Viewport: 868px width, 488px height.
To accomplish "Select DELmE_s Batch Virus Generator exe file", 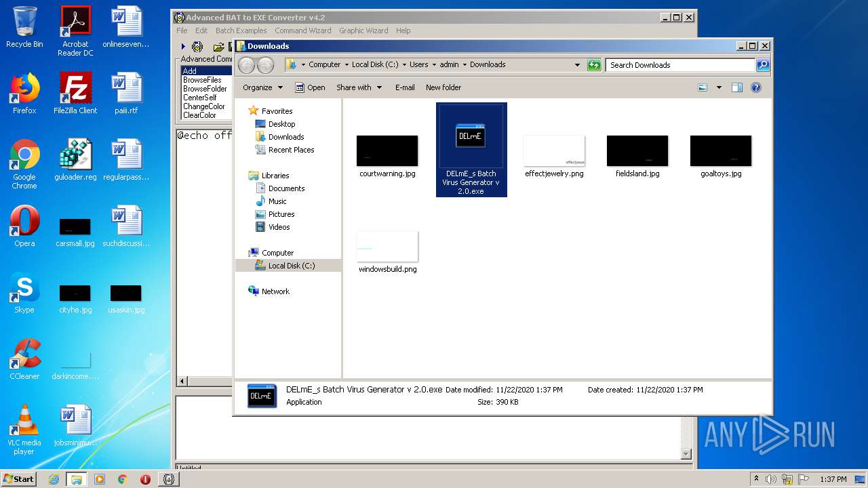I will click(471, 150).
